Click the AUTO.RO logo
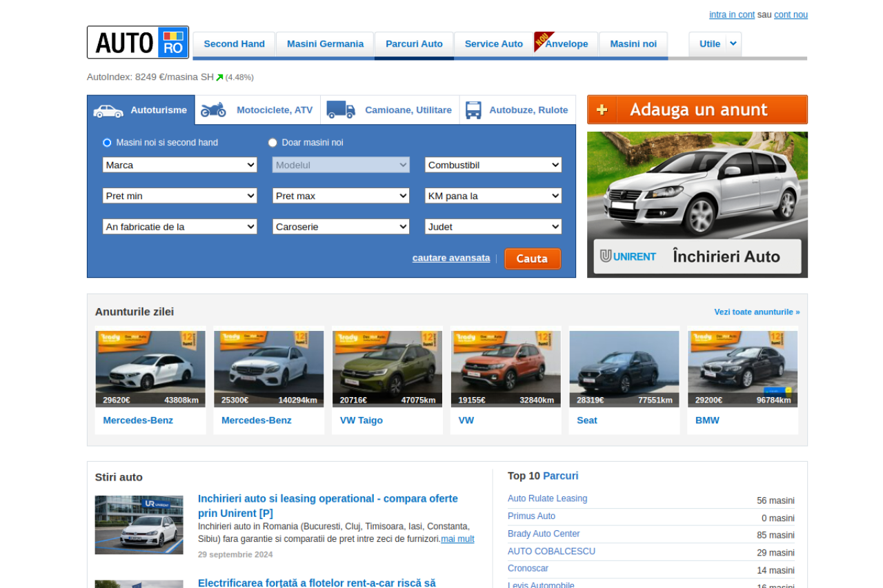 (x=138, y=43)
